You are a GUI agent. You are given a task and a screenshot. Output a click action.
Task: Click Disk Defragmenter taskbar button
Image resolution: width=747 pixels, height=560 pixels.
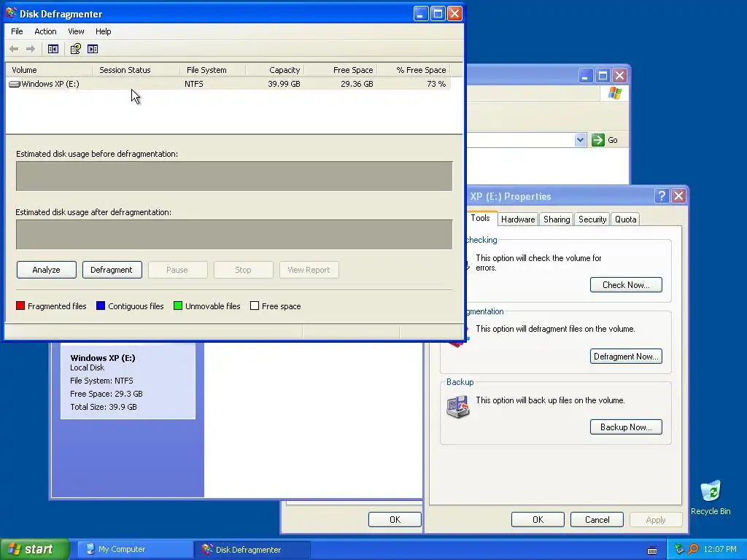click(252, 550)
